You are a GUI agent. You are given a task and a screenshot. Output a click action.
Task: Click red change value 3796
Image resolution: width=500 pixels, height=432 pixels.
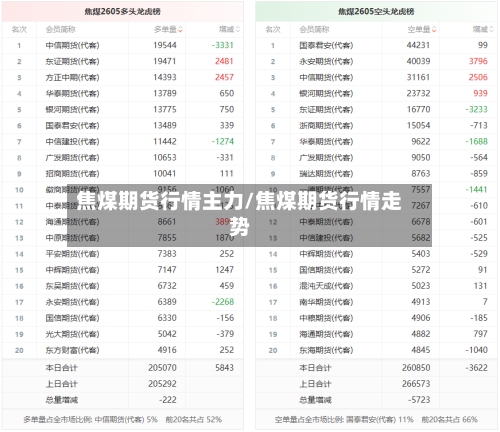point(478,61)
